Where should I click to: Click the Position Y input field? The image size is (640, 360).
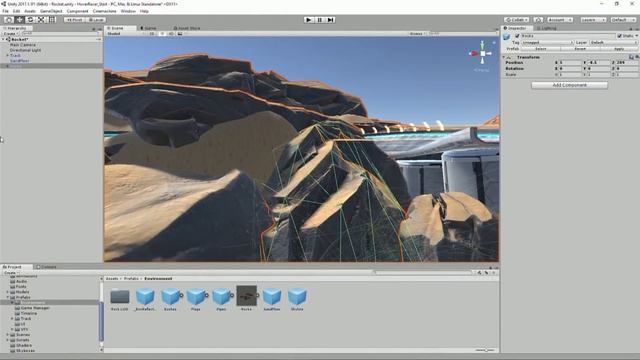(x=598, y=62)
